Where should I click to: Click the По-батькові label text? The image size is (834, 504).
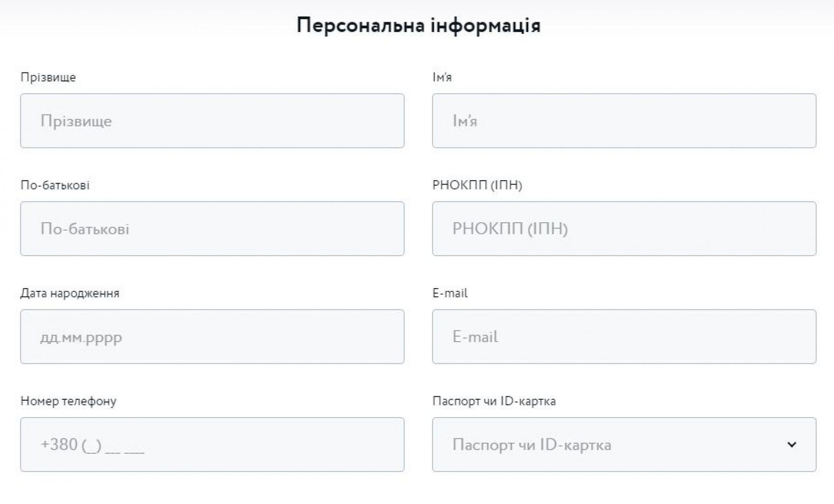[55, 185]
